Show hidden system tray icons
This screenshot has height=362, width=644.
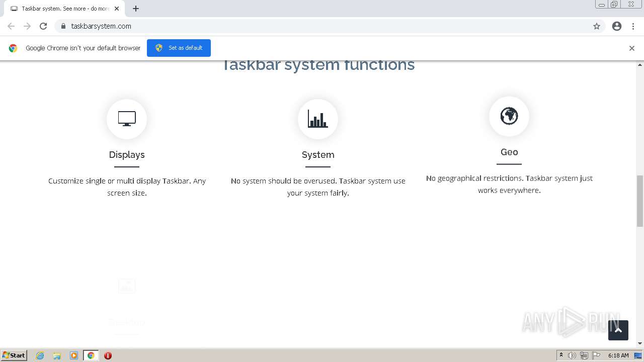[561, 355]
